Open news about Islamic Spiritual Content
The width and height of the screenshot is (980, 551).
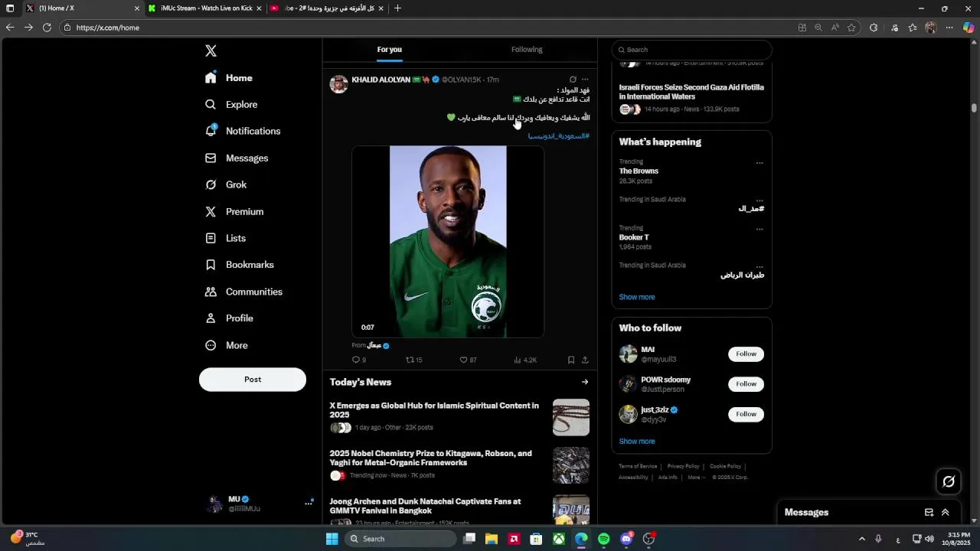[x=459, y=417]
